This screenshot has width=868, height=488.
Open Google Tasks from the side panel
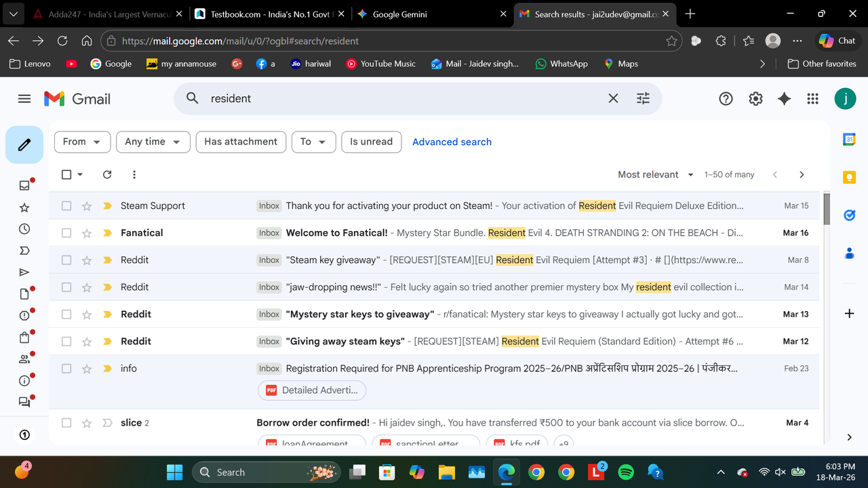click(849, 215)
